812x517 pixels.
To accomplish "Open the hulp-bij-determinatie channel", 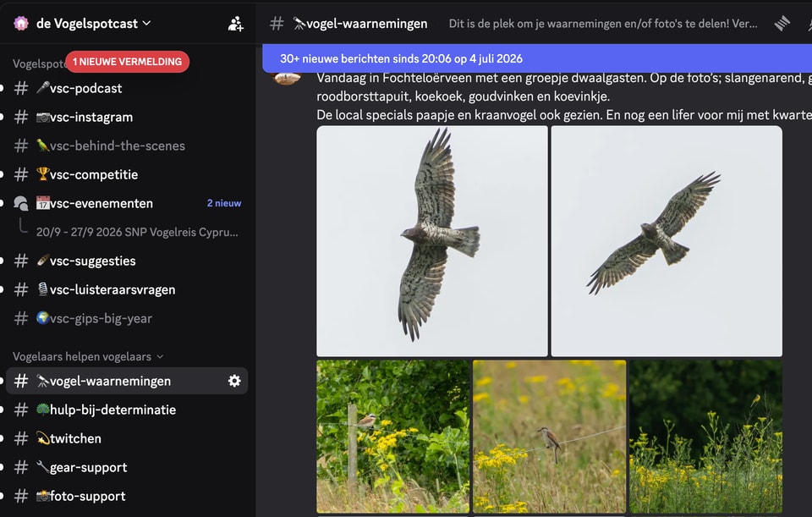I will [127, 410].
